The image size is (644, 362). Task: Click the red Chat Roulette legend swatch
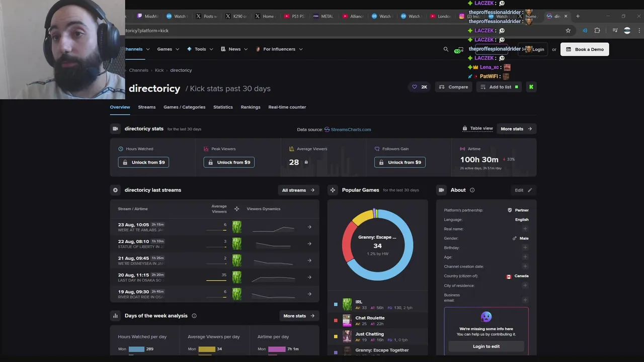[x=336, y=320]
